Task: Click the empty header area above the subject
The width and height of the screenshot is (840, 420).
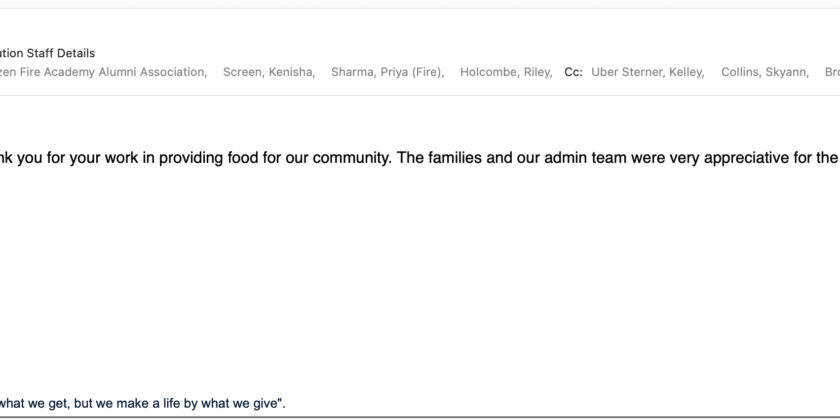Action: point(400,26)
